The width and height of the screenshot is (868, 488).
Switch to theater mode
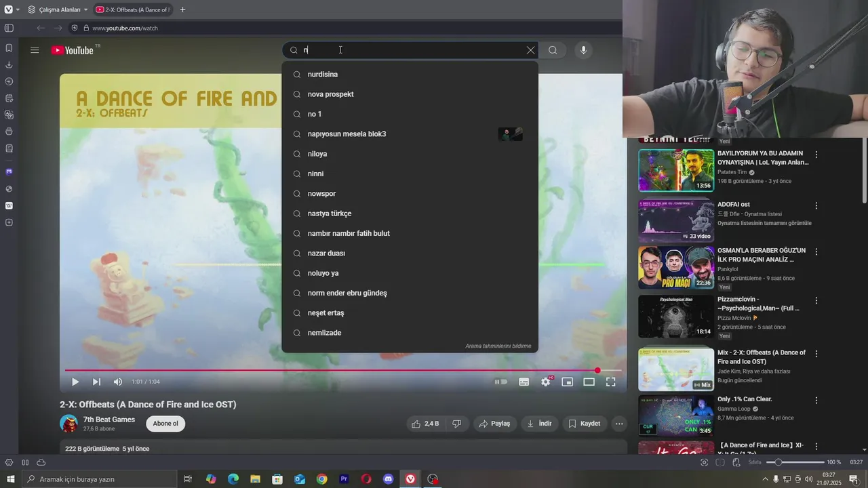point(589,382)
